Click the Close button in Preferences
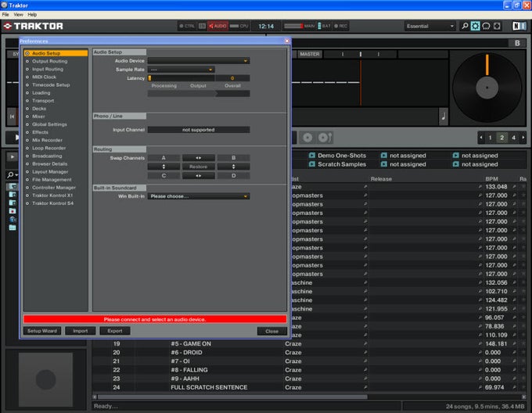The height and width of the screenshot is (413, 532). pos(271,332)
